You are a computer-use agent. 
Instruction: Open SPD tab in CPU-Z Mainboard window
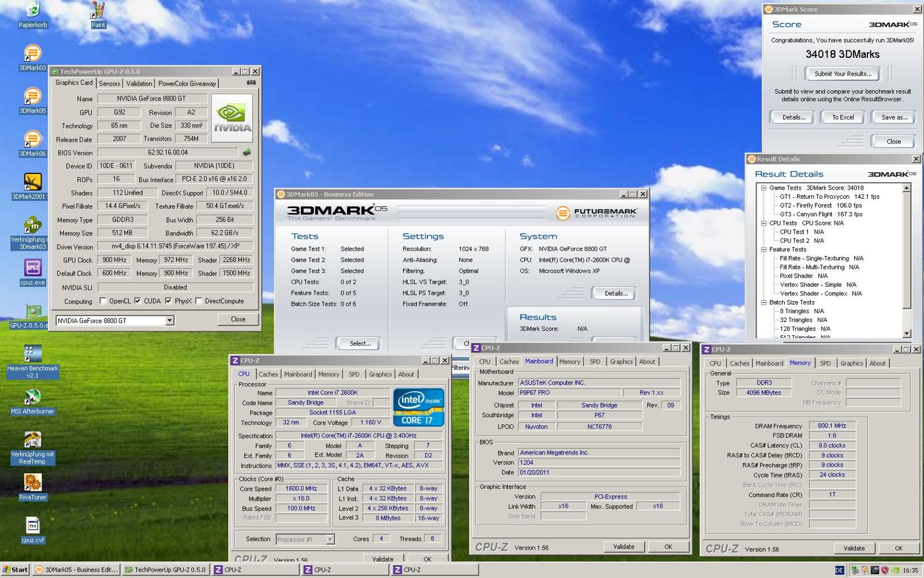[595, 362]
